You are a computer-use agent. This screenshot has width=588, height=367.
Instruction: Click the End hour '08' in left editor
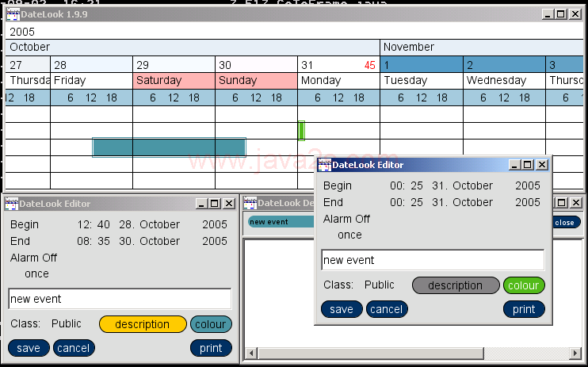84,241
